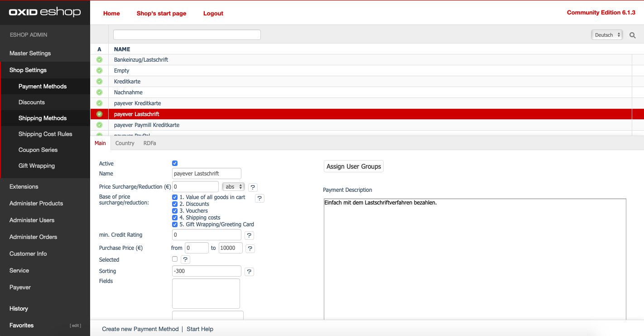The image size is (644, 336).
Task: Open Shipping Cost Rules in sidebar
Action: coord(45,134)
